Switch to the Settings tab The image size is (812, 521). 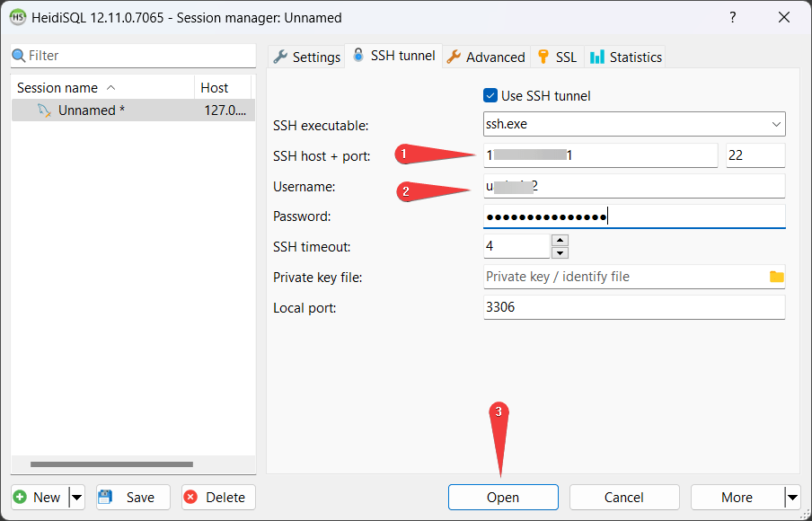306,57
